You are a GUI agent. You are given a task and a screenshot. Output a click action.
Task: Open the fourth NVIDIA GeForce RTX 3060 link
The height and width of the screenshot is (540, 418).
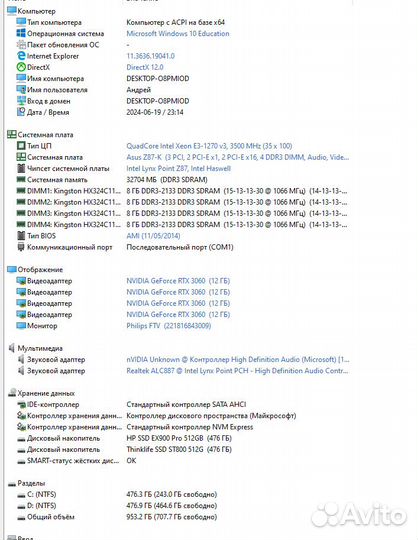pyautogui.click(x=178, y=314)
